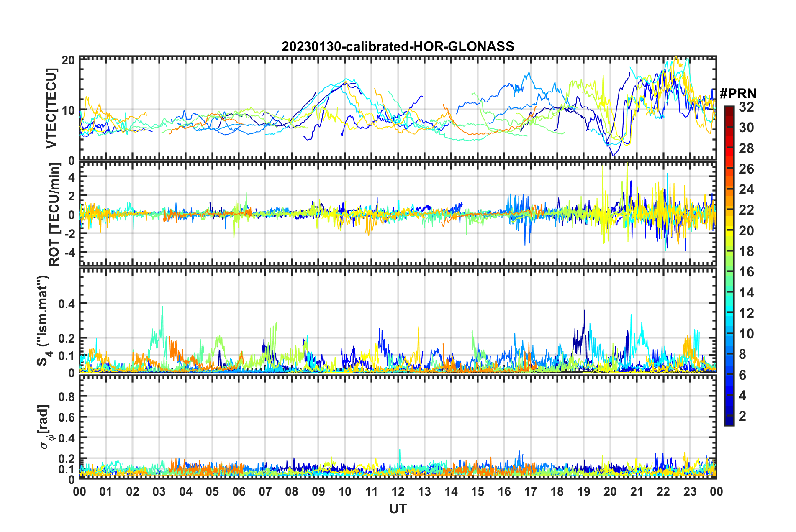Click the sigma phi [rad] y-axis label
The height and width of the screenshot is (532, 796).
coord(44,427)
